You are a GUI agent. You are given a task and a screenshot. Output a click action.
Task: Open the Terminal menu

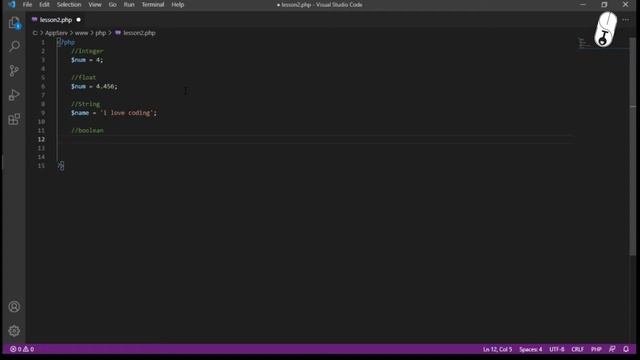(x=153, y=4)
